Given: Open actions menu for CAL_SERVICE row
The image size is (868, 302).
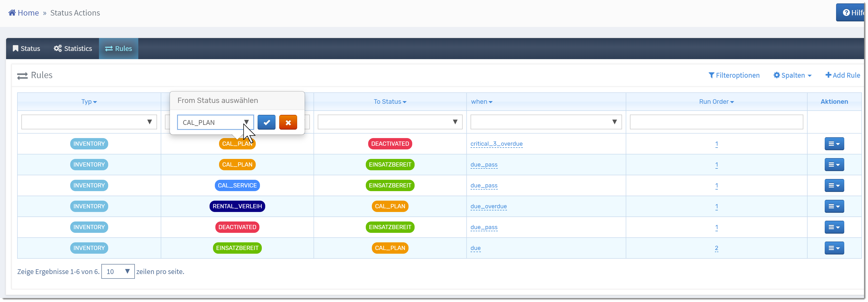Looking at the screenshot, I should click(x=834, y=186).
